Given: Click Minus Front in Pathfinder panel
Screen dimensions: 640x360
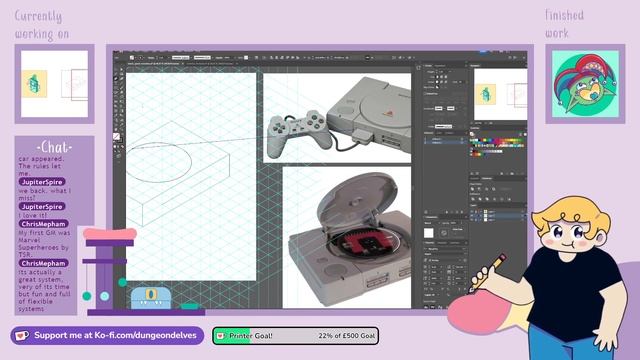Looking at the screenshot, I should [479, 189].
